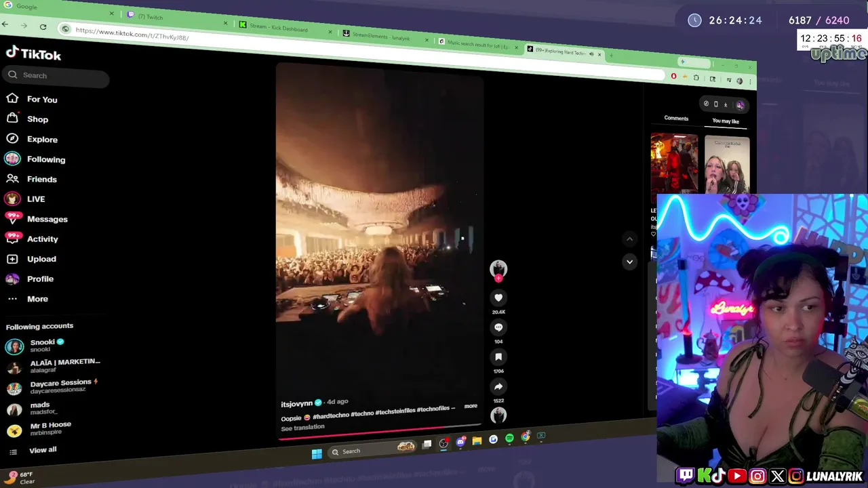The image size is (868, 488).
Task: Open the Following feed
Action: [x=35, y=159]
